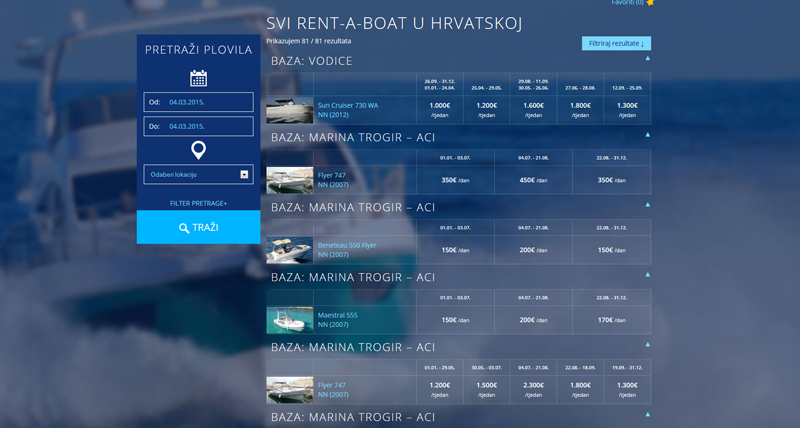The image size is (800, 428).
Task: Click the location pin icon
Action: [x=198, y=150]
